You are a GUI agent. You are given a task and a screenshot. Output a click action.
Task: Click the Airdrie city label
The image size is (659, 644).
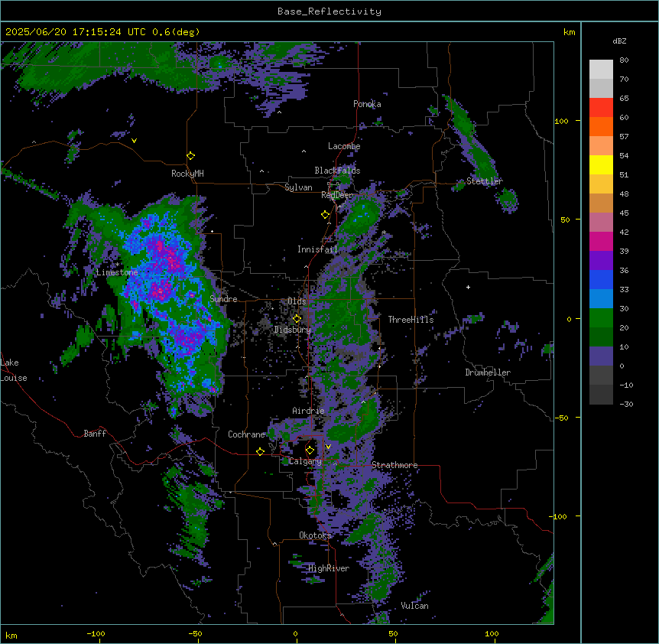tap(309, 411)
